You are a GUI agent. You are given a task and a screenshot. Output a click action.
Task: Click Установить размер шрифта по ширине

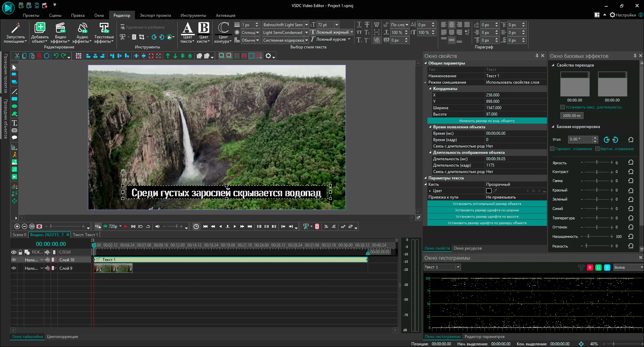tap(487, 210)
